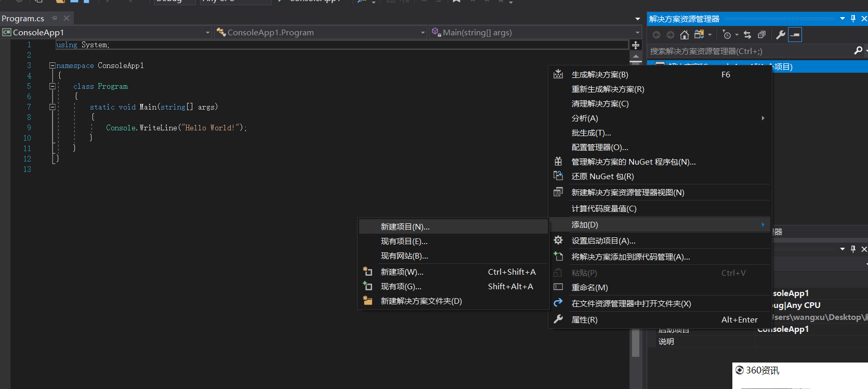Click the editor split window handle icon
The image size is (868, 389).
[x=636, y=45]
